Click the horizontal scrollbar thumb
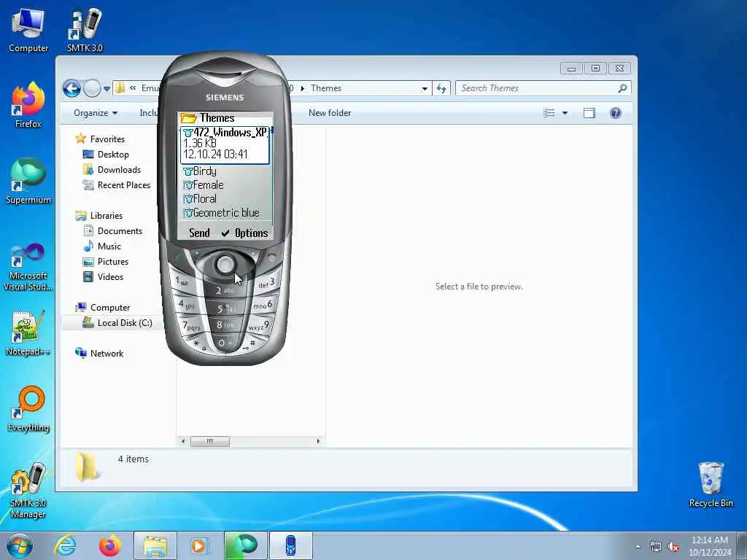Image resolution: width=747 pixels, height=560 pixels. (209, 441)
